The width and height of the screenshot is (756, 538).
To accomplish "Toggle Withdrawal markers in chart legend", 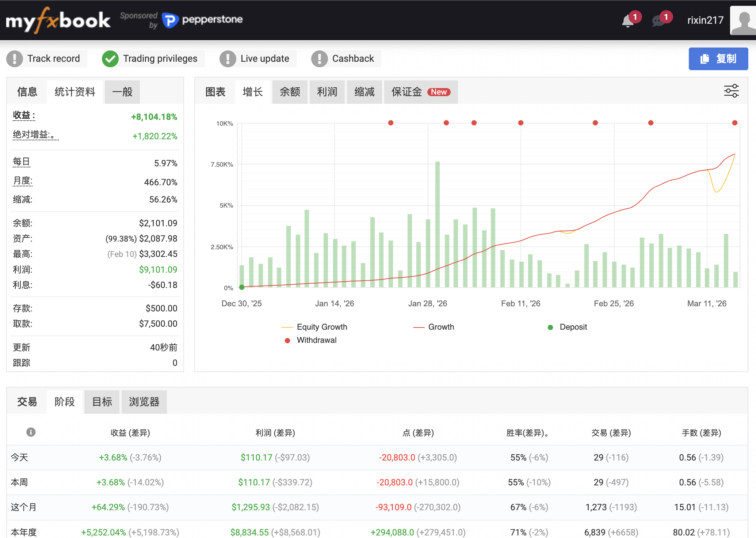I will [x=316, y=340].
